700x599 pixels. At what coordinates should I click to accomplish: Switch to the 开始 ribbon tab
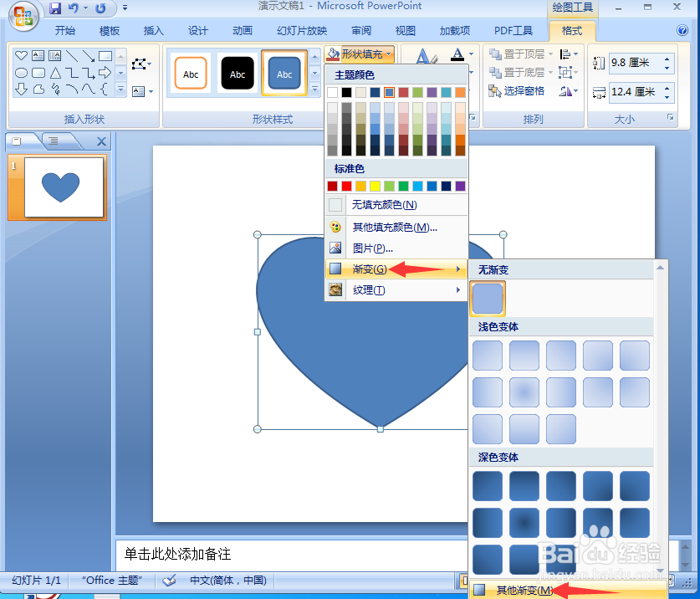coord(65,30)
